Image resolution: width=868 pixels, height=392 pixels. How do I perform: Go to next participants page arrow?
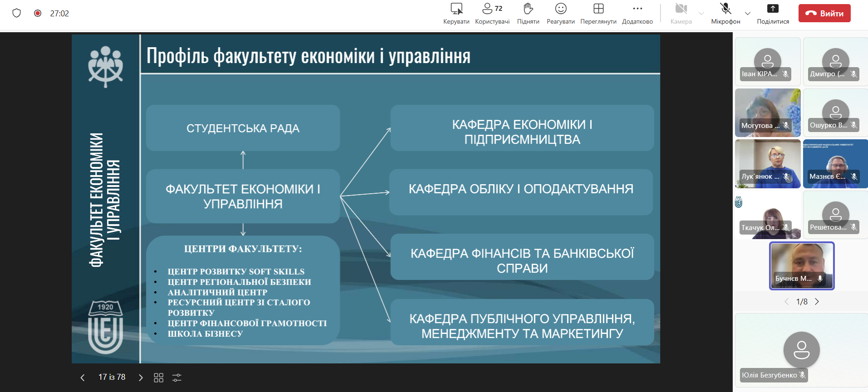coord(817,302)
